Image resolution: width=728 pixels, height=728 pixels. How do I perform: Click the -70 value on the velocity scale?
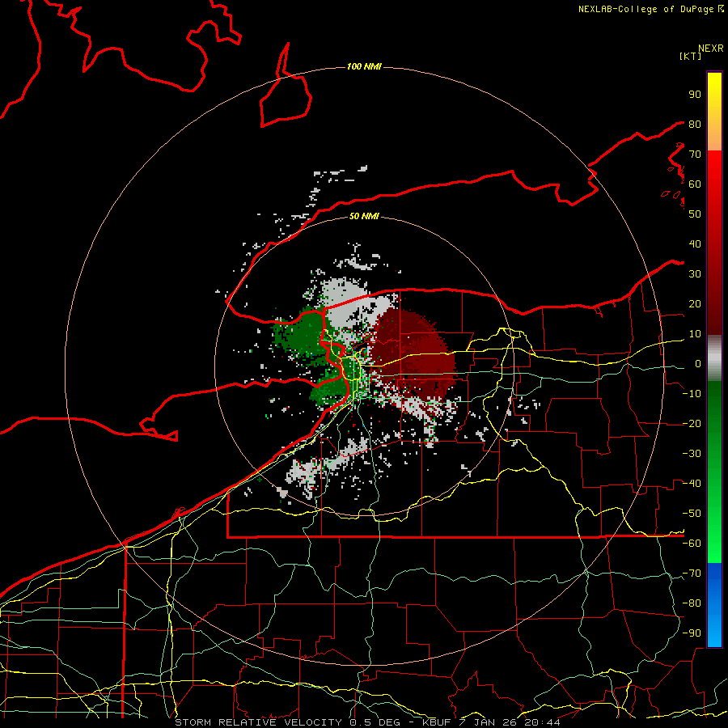pos(692,574)
